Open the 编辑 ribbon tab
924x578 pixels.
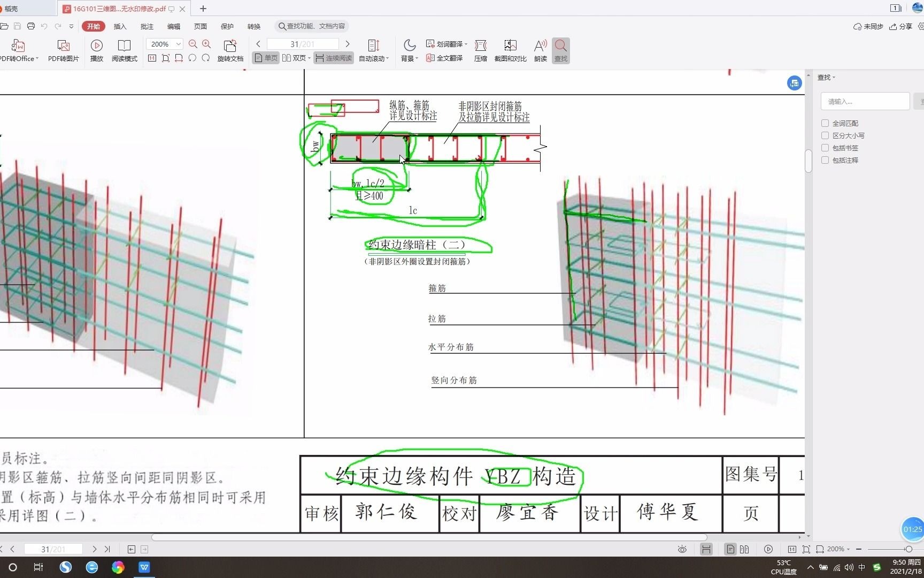click(x=174, y=26)
